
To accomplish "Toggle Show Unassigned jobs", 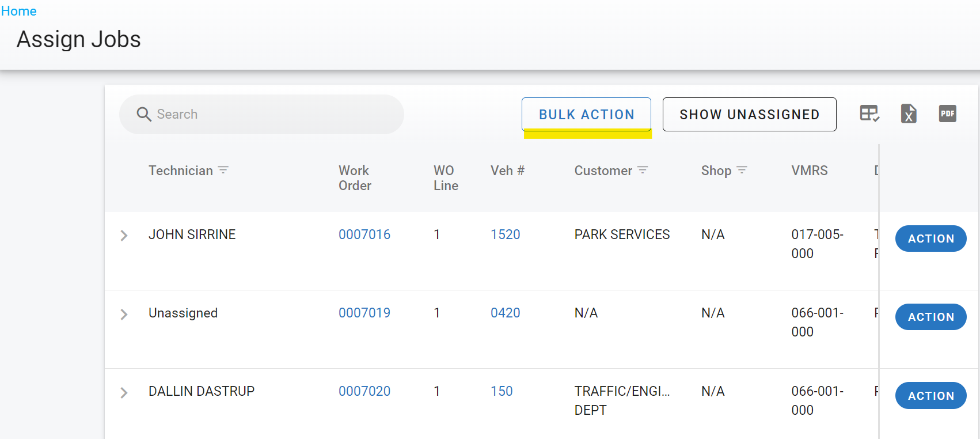I will [749, 114].
